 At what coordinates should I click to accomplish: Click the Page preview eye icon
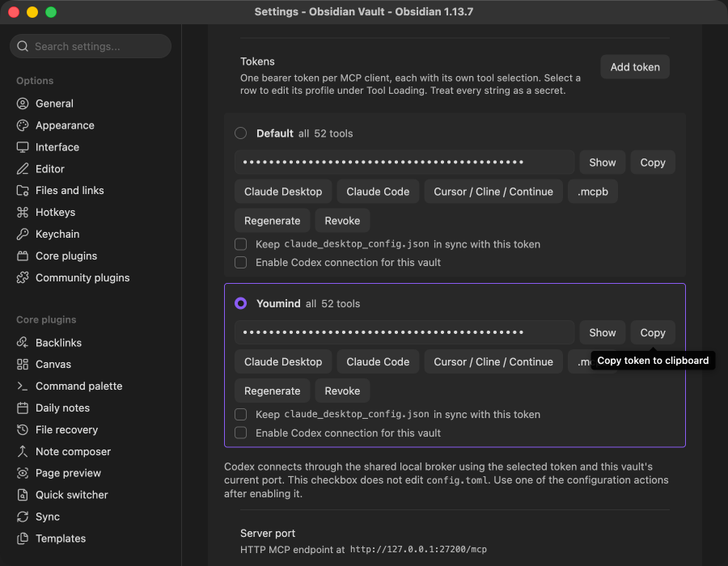[23, 473]
